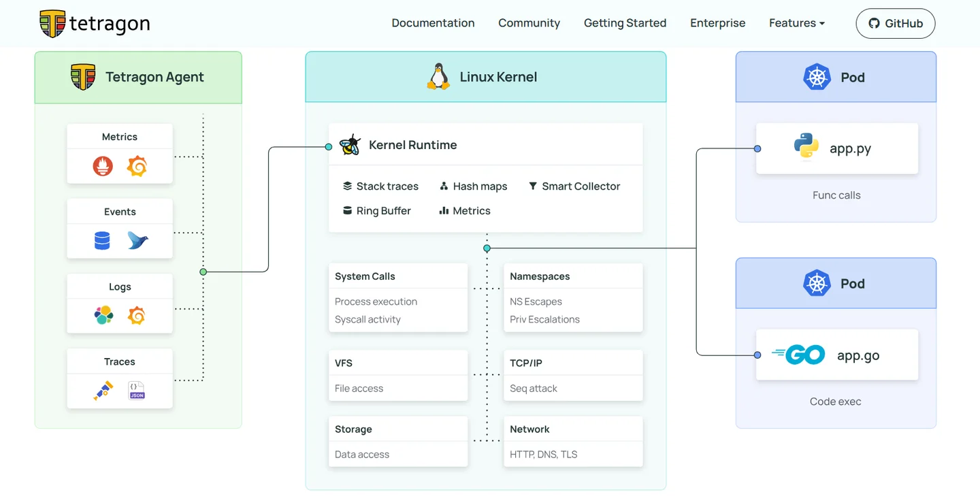Open the Documentation nav link
The image size is (980, 503).
(433, 23)
